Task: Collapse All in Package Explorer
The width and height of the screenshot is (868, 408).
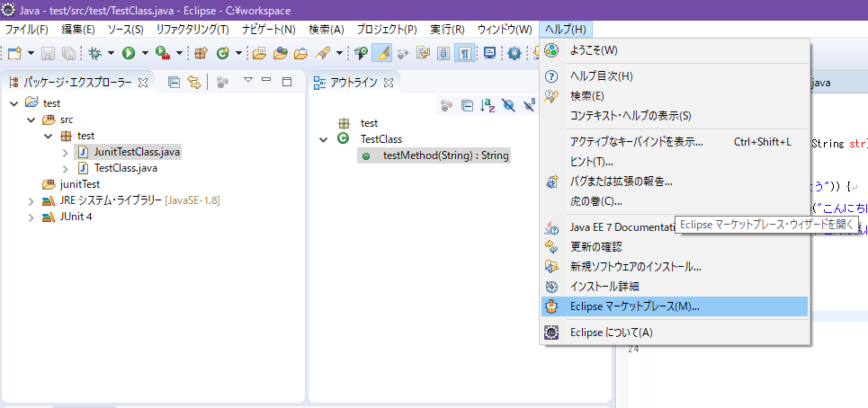Action: (174, 83)
